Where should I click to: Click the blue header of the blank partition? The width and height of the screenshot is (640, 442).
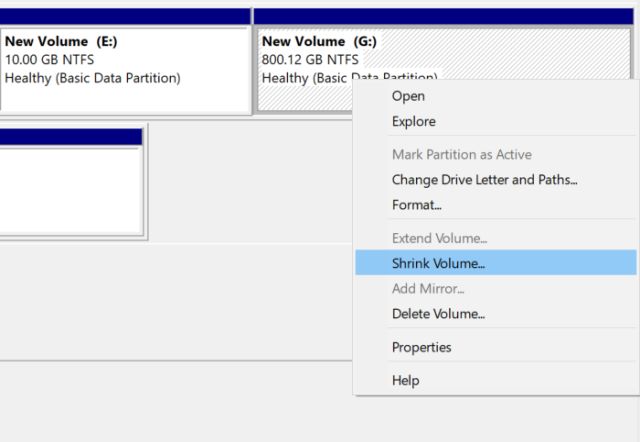tap(71, 137)
